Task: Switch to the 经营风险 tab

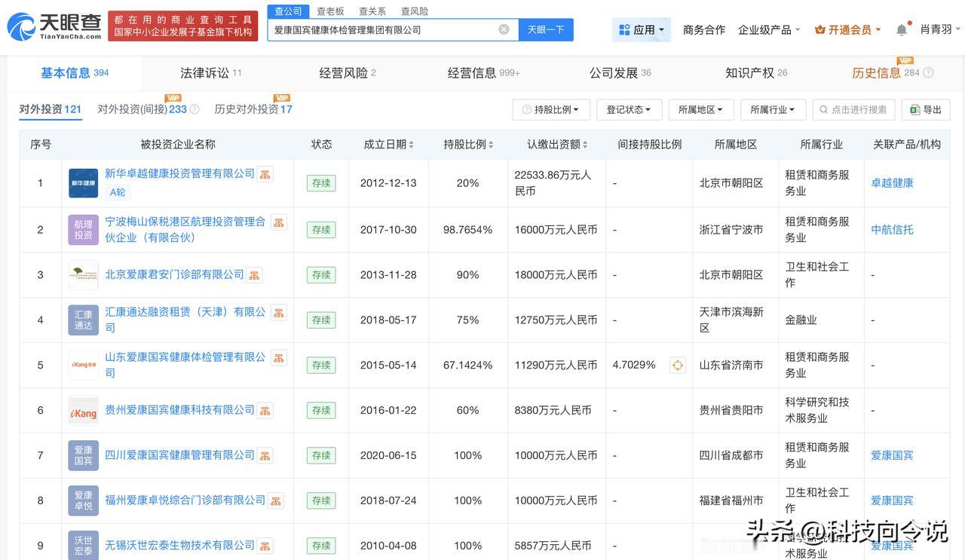Action: pos(348,73)
